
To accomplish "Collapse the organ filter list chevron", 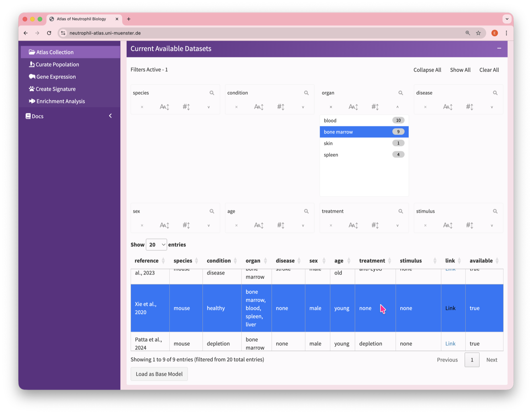I will coord(397,107).
